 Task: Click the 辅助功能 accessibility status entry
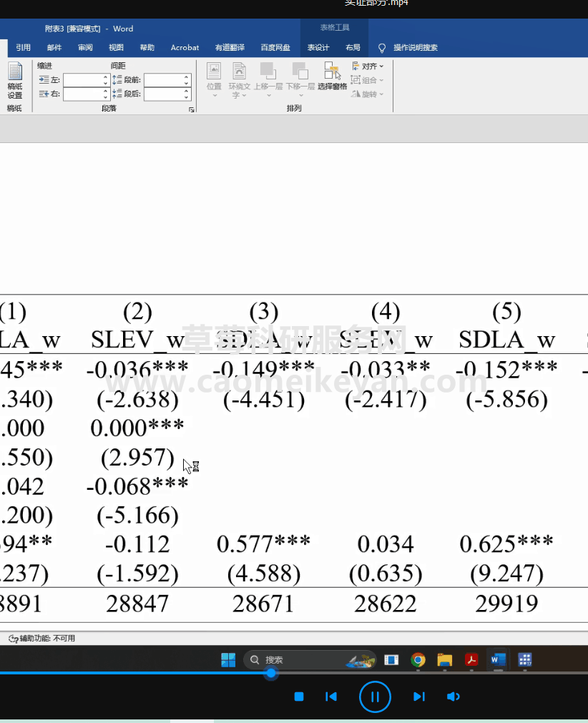[41, 639]
